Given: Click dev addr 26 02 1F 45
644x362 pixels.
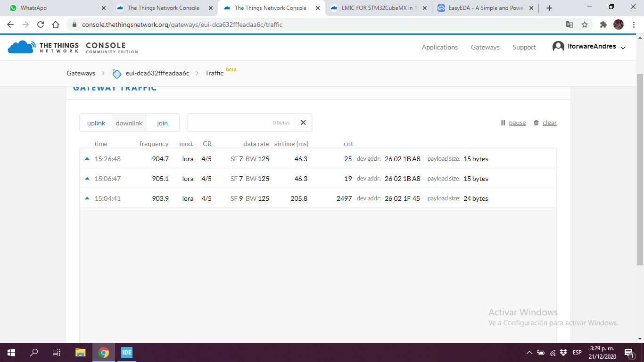Looking at the screenshot, I should [402, 198].
